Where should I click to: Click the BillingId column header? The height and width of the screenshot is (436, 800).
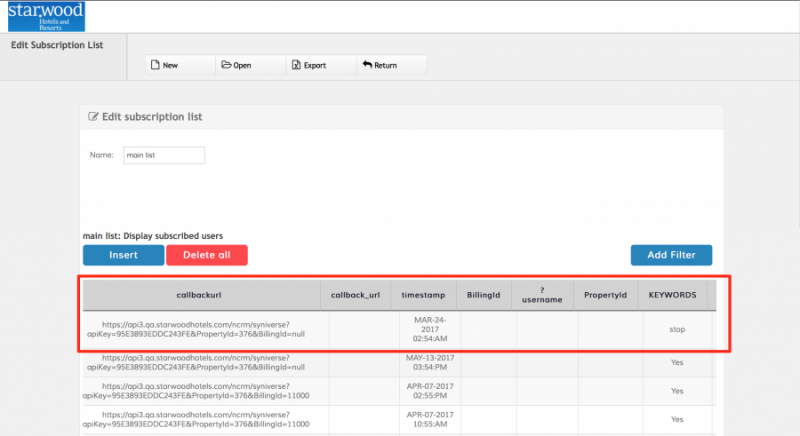pos(483,296)
